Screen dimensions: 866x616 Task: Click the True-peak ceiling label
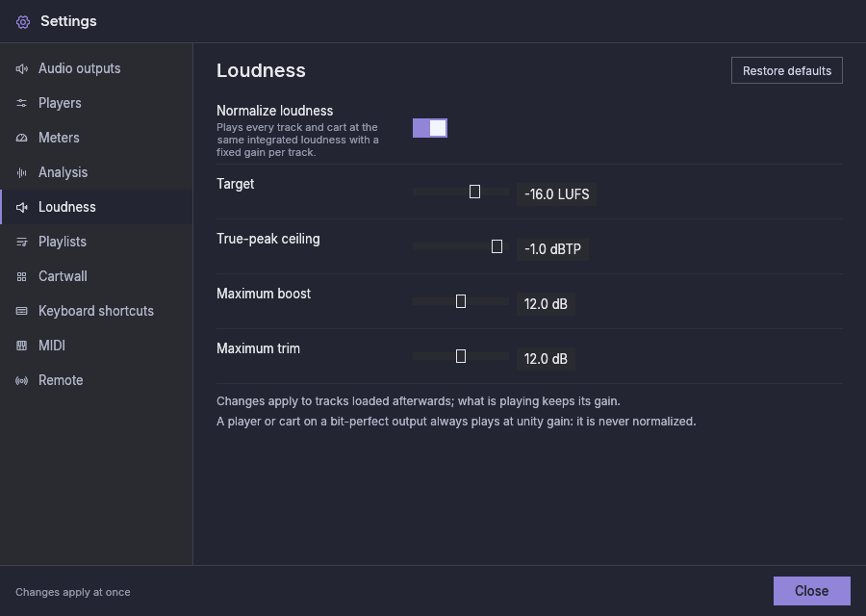point(267,239)
